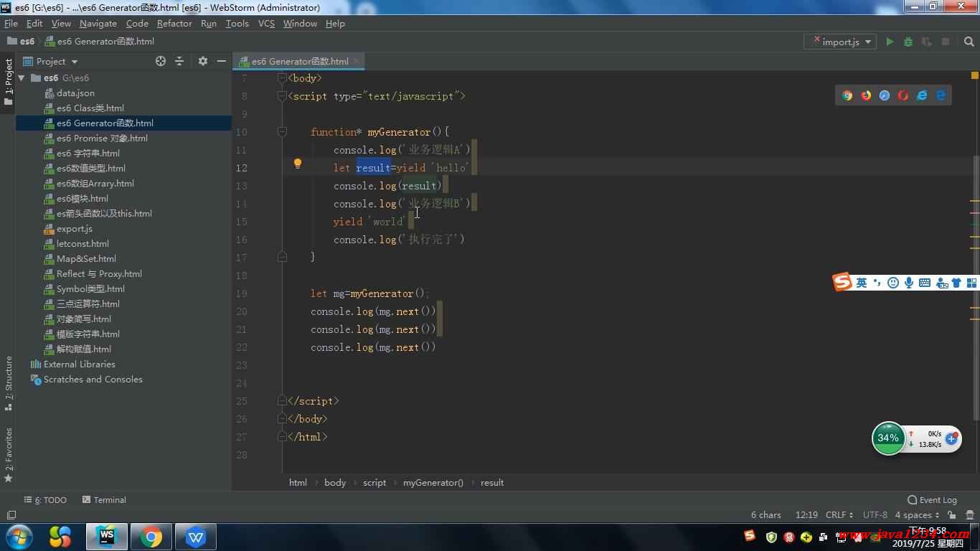Viewport: 980px width, 551px height.
Task: Open the Favorites tool window tab
Action: [8, 454]
